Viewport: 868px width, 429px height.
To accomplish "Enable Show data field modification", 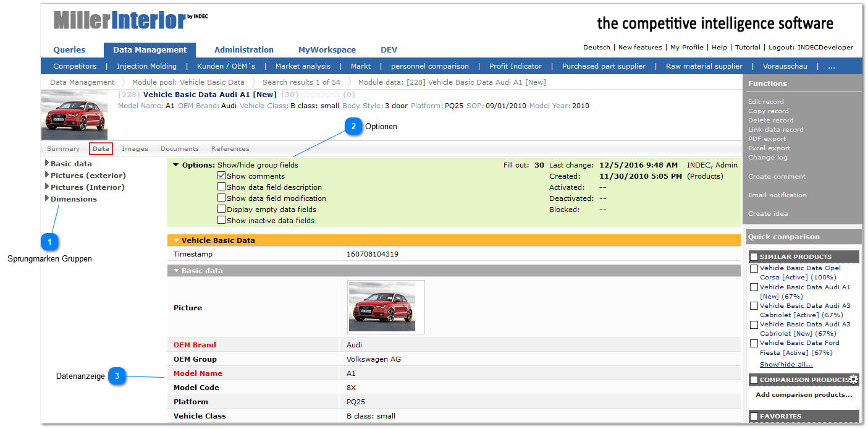I will [x=221, y=198].
